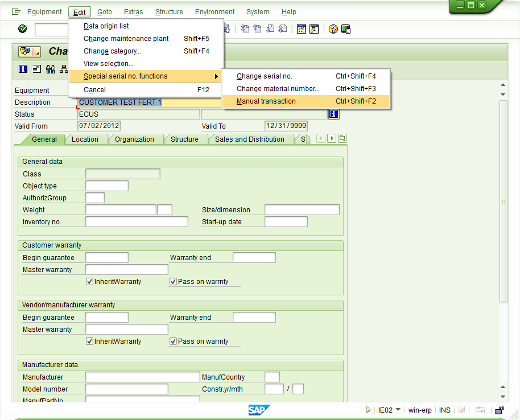Click the padlock icon in the status bar

(x=499, y=410)
